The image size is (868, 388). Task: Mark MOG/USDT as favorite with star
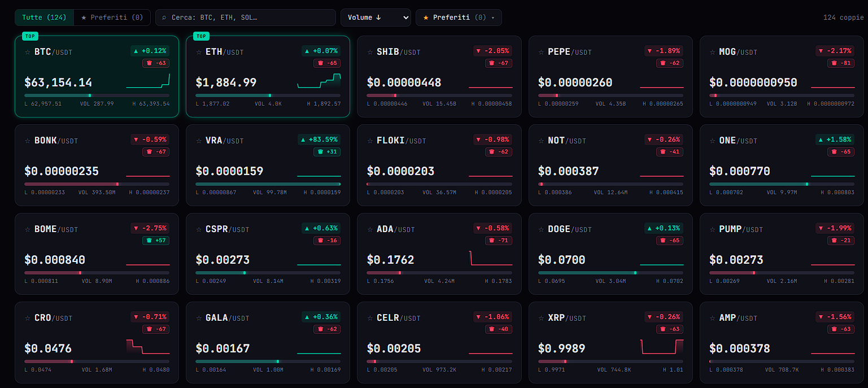coord(712,52)
